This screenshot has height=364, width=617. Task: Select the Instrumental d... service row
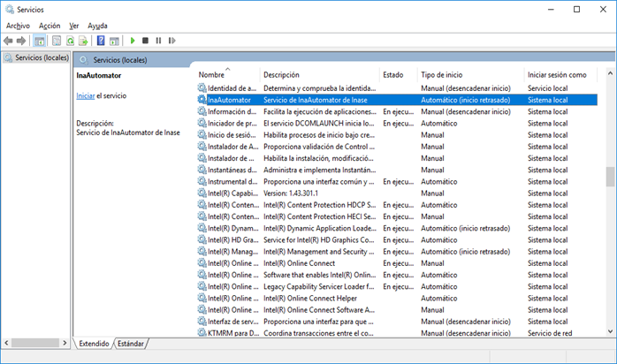tap(397, 182)
